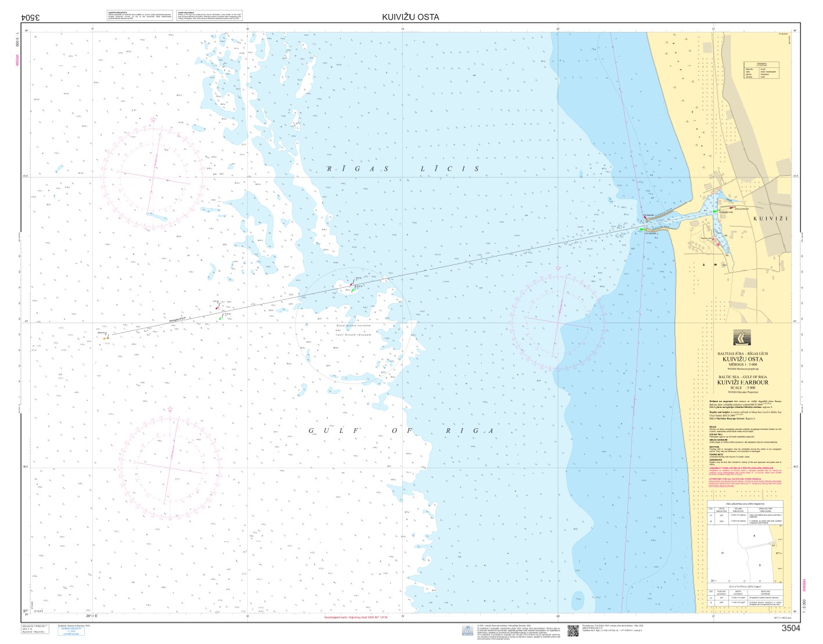Screen dimensions: 823x644
Task: Click the orange fairway buoy at leading line start
Action: [x=105, y=337]
